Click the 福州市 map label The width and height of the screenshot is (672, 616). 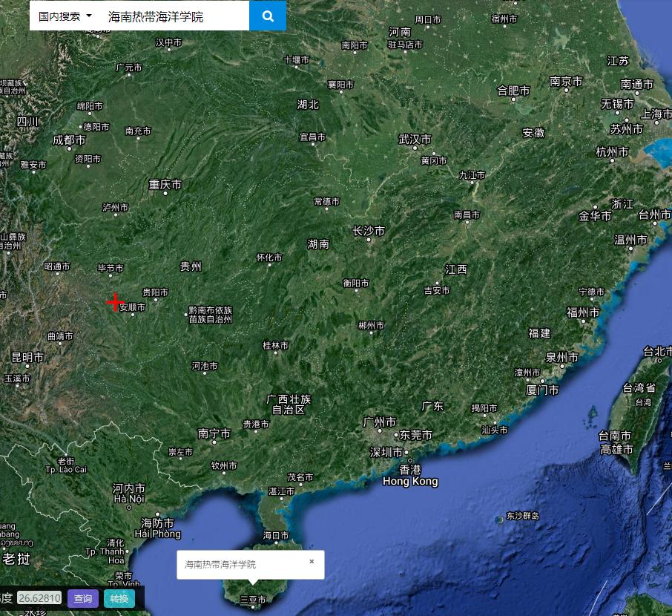coord(583,312)
